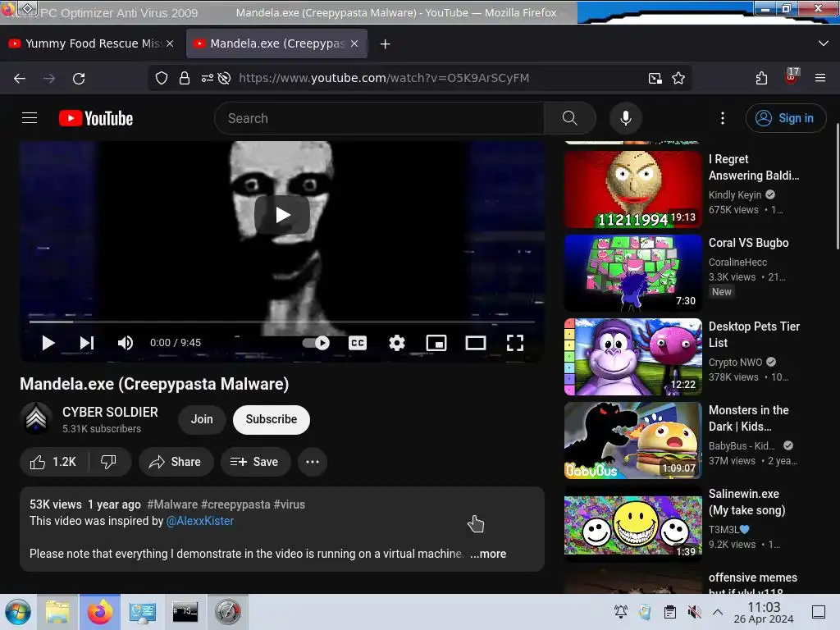Reload the page with the refresh icon

coord(79,78)
